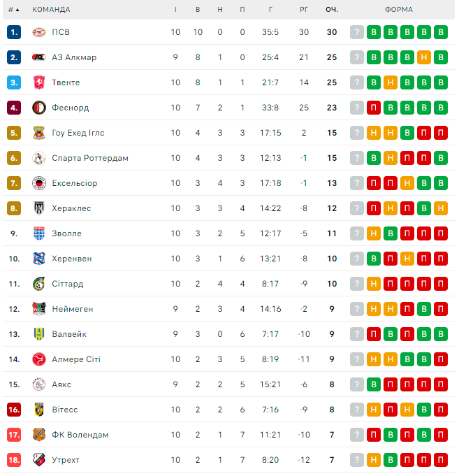Viewport: 459px width, 476px height.
Task: Click the Utrecht club logo
Action: pyautogui.click(x=38, y=460)
